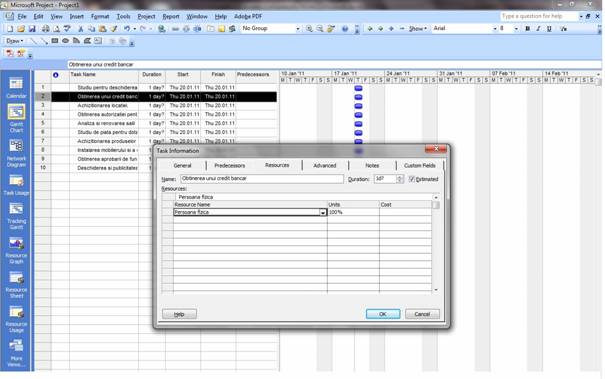Open the Advanced tab
The height and width of the screenshot is (379, 605).
[x=324, y=166]
